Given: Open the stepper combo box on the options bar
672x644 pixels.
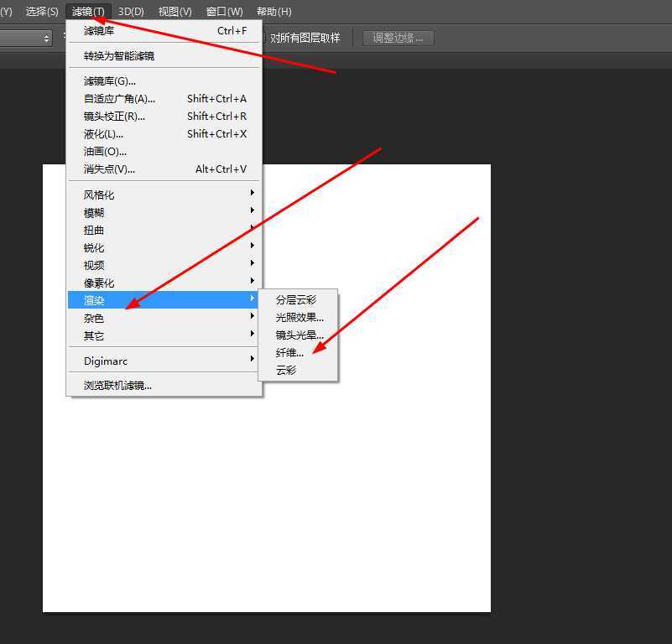Looking at the screenshot, I should point(44,37).
